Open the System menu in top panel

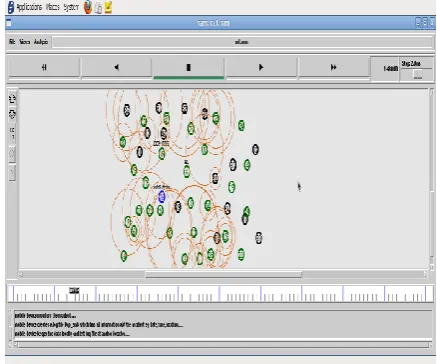point(71,7)
